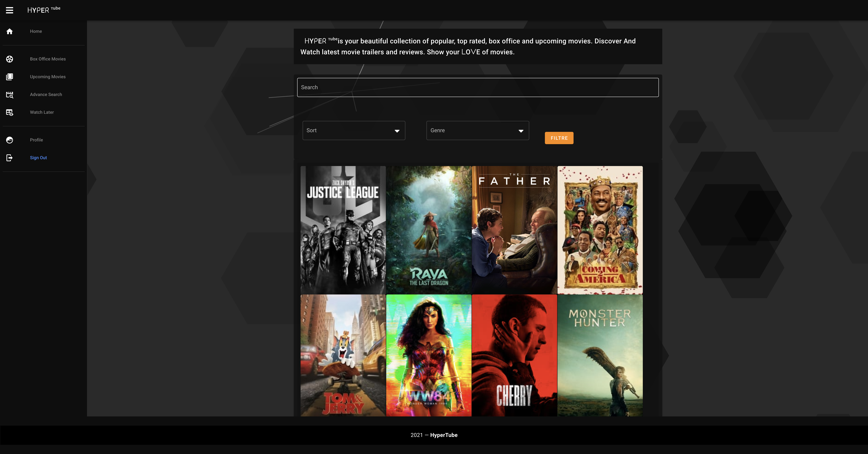Click the Genre dropdown arrow
Viewport: 868px width, 454px height.
pyautogui.click(x=521, y=131)
